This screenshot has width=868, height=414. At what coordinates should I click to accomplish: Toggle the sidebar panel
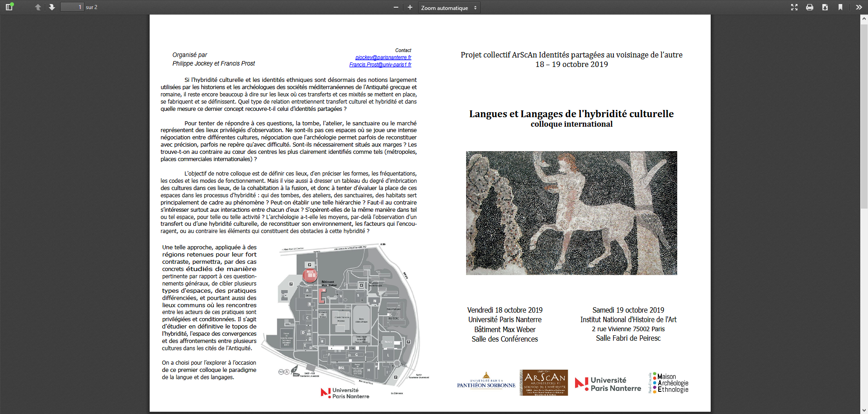[x=9, y=7]
